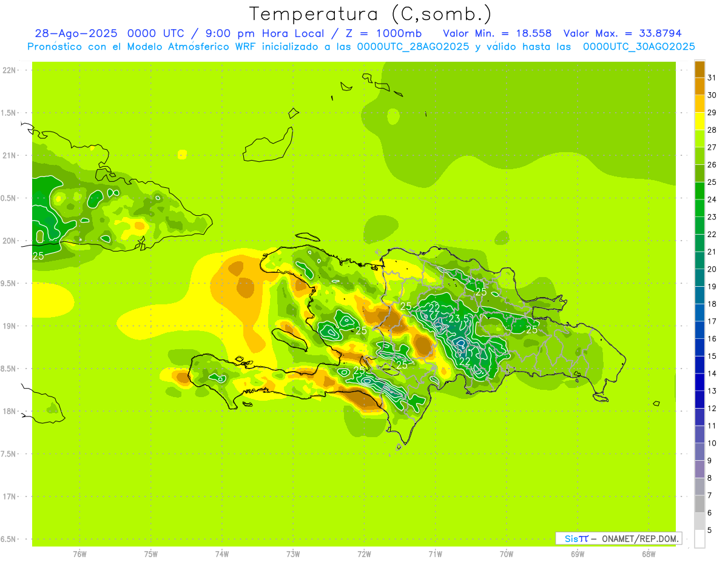
Task: Click the "0.5N" latitude axis label
Action: coord(8,198)
